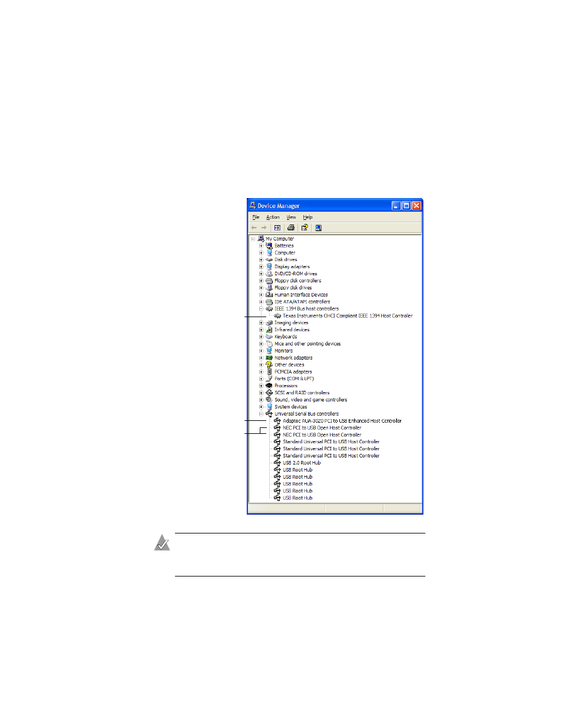Viewport: 562px width, 728px height.
Task: Expand the IDE ATA/ATAPI controllers category
Action: coord(261,302)
